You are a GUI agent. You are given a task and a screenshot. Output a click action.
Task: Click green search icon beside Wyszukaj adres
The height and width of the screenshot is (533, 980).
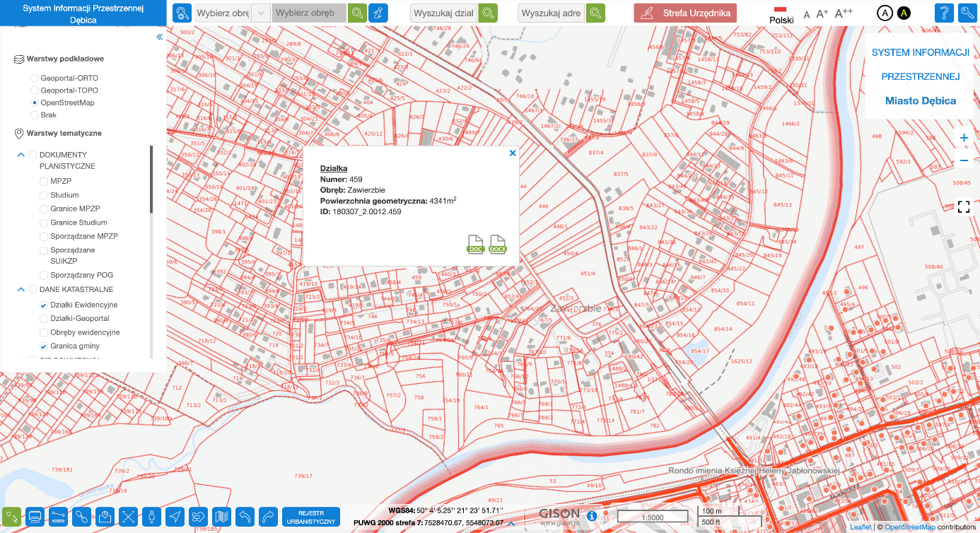[x=596, y=13]
